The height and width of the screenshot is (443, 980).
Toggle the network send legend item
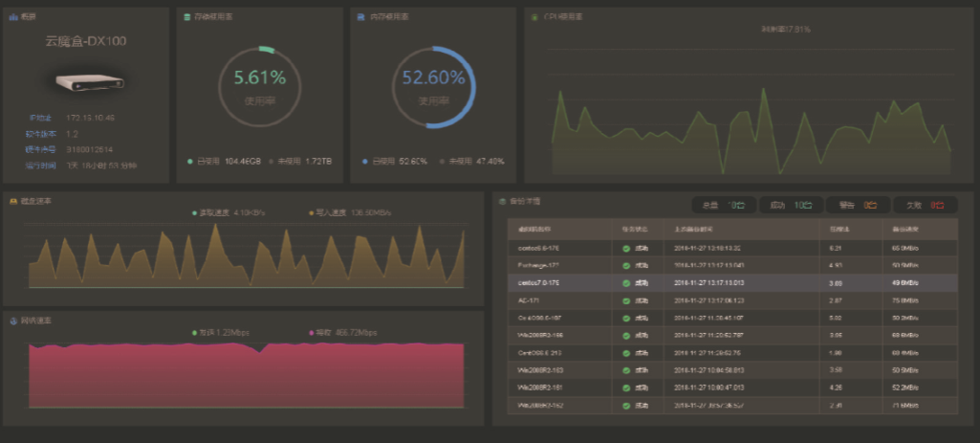218,332
